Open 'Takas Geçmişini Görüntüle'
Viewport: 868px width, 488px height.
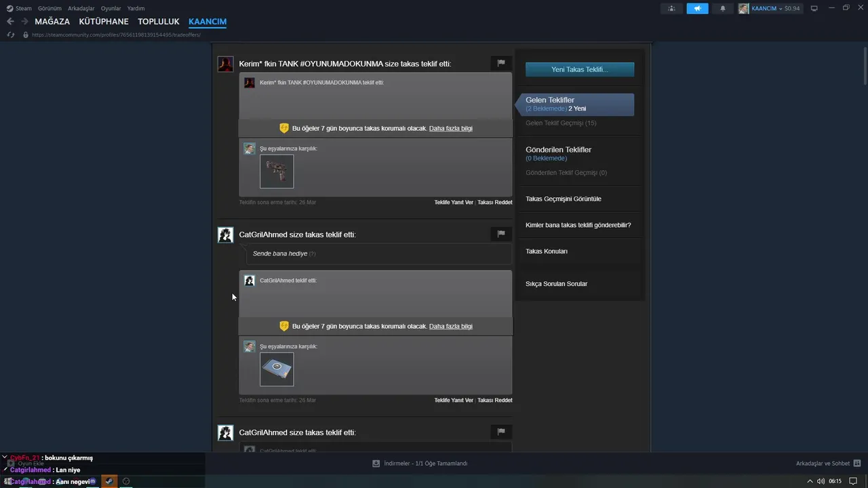[x=564, y=199]
